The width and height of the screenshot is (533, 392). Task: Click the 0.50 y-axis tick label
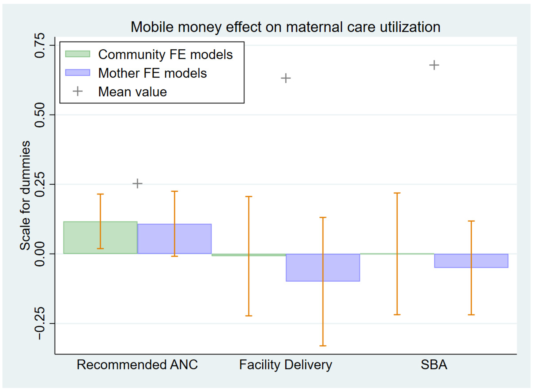click(39, 115)
